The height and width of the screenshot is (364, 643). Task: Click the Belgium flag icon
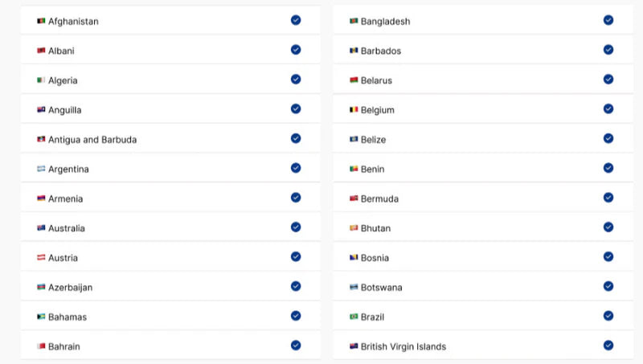pyautogui.click(x=354, y=109)
